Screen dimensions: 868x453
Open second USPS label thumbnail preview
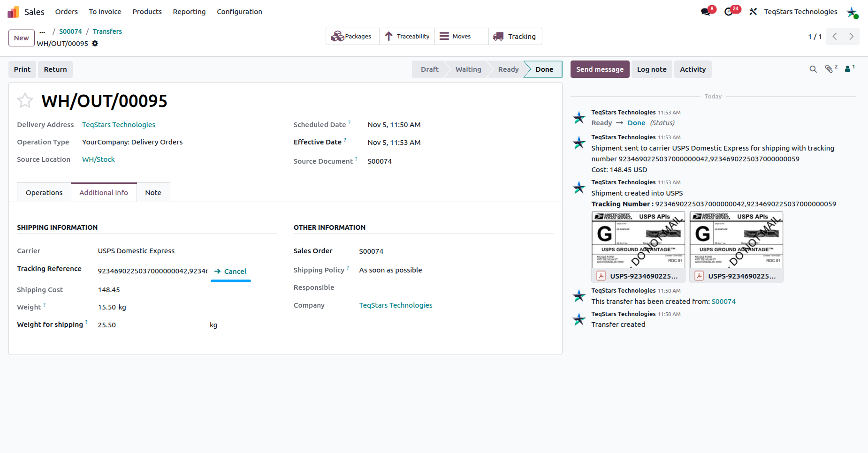(x=736, y=240)
